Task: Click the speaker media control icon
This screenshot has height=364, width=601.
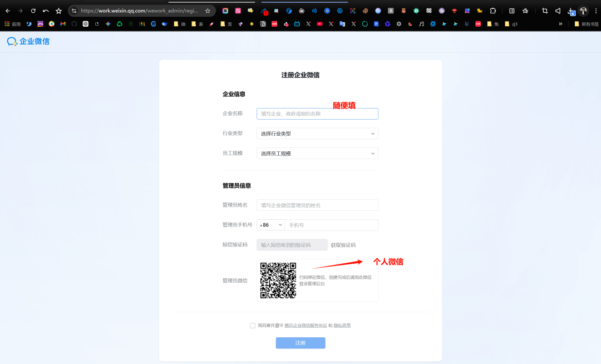Action: (x=558, y=11)
